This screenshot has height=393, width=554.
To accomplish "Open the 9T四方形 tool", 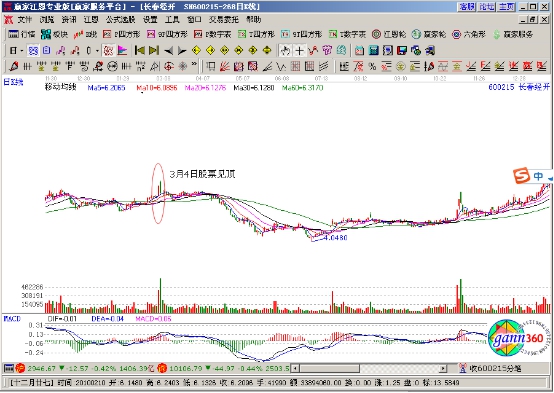I will pos(301,34).
